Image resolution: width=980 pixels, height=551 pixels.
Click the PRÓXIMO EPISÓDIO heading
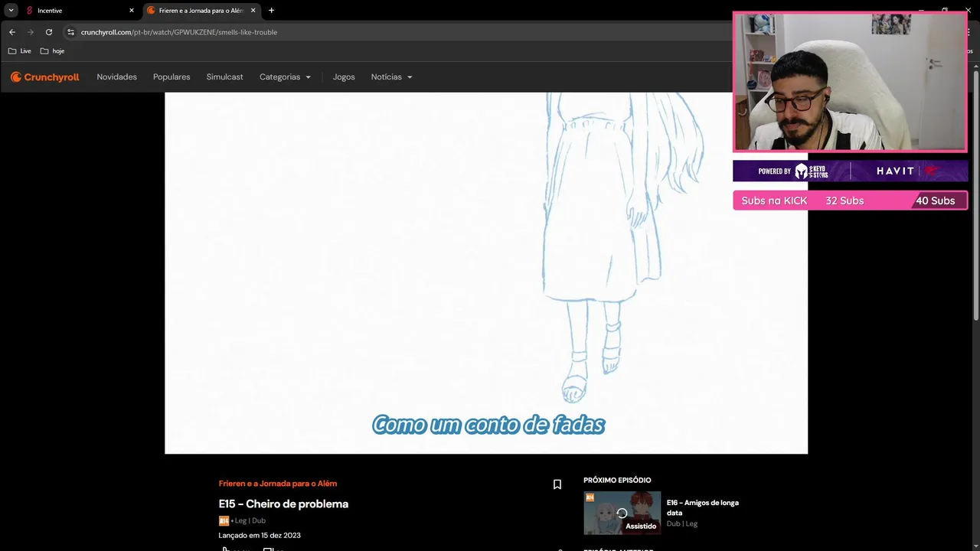pyautogui.click(x=617, y=481)
